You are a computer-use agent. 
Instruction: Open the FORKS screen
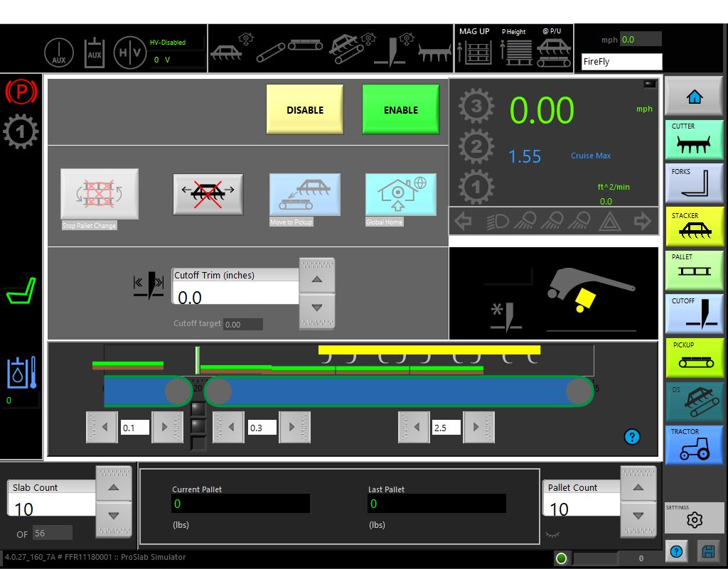coord(693,183)
